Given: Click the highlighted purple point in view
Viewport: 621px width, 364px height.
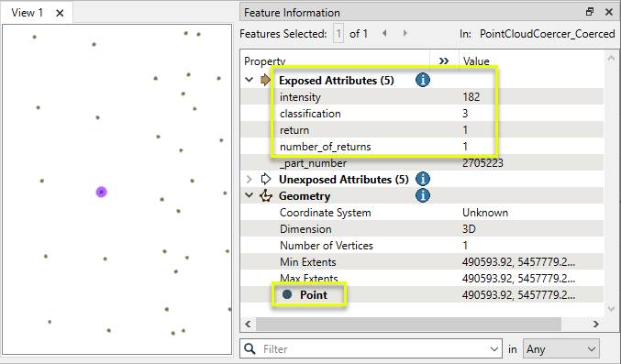Looking at the screenshot, I should 102,193.
